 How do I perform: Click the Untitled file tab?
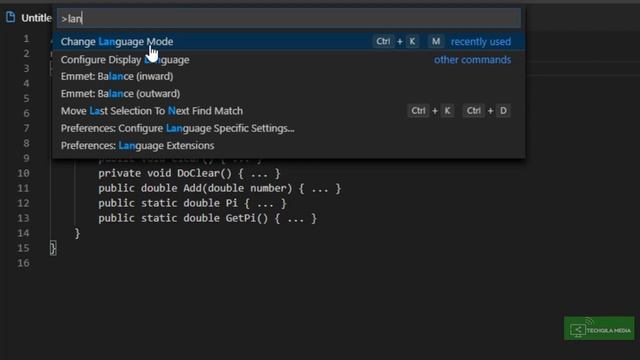[x=28, y=18]
